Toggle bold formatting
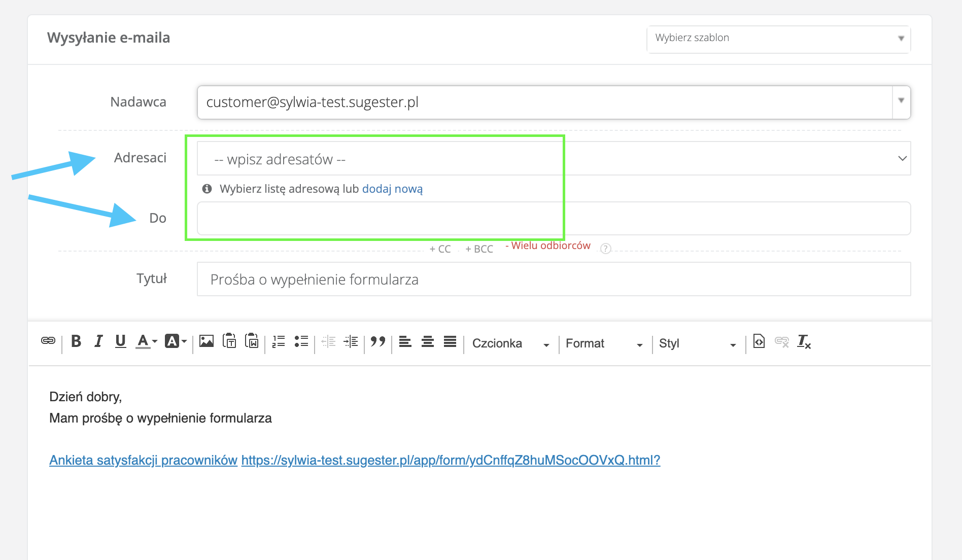This screenshot has height=560, width=962. (x=76, y=341)
